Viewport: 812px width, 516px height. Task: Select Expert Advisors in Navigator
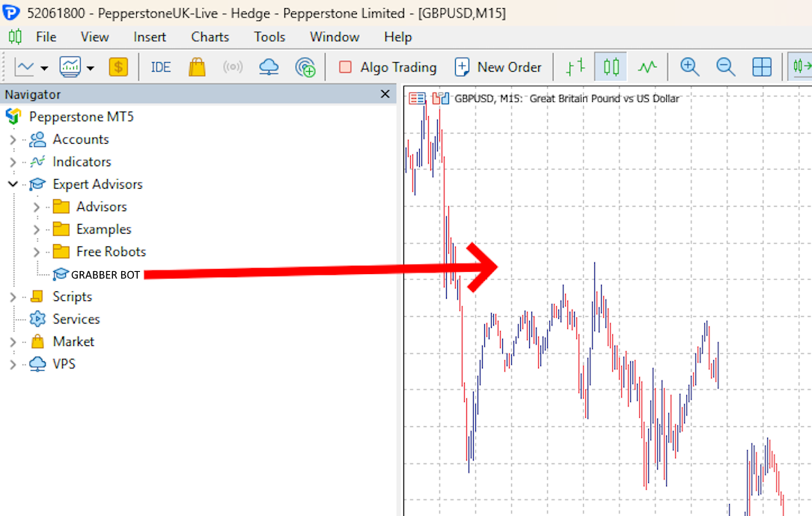click(97, 184)
